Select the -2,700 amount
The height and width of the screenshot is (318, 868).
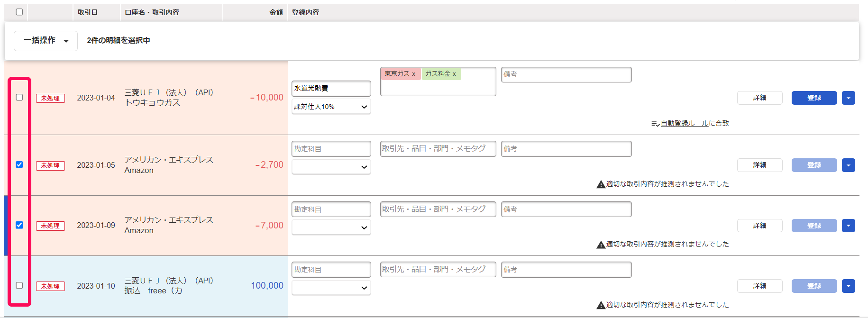(269, 165)
